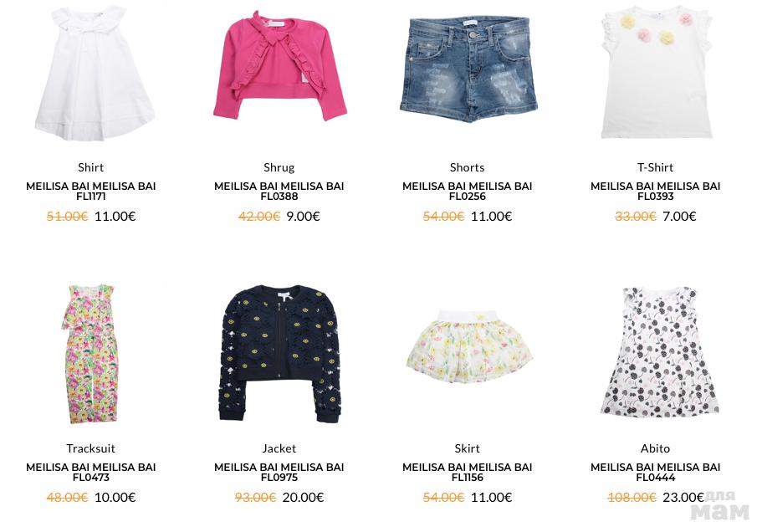Click the 11.00€ price under Skirt

[x=491, y=498]
